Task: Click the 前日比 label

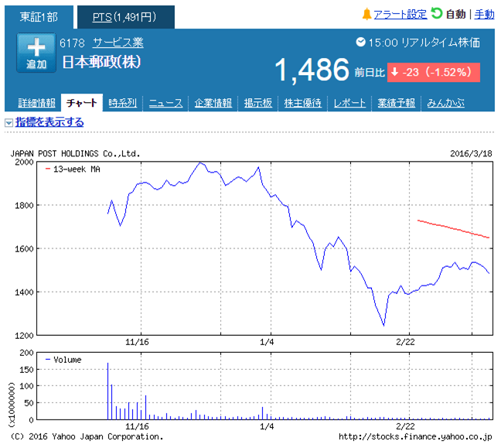Action: pyautogui.click(x=370, y=73)
